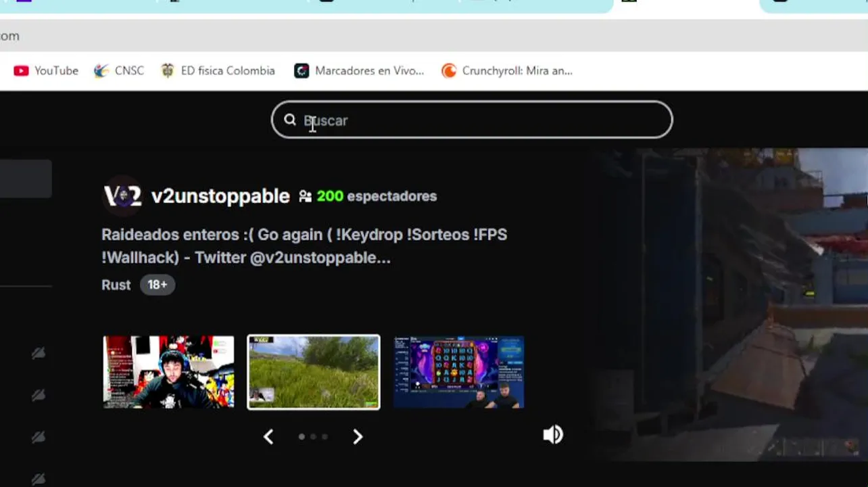The width and height of the screenshot is (868, 487).
Task: Go to next featured stream arrow
Action: coord(358,437)
